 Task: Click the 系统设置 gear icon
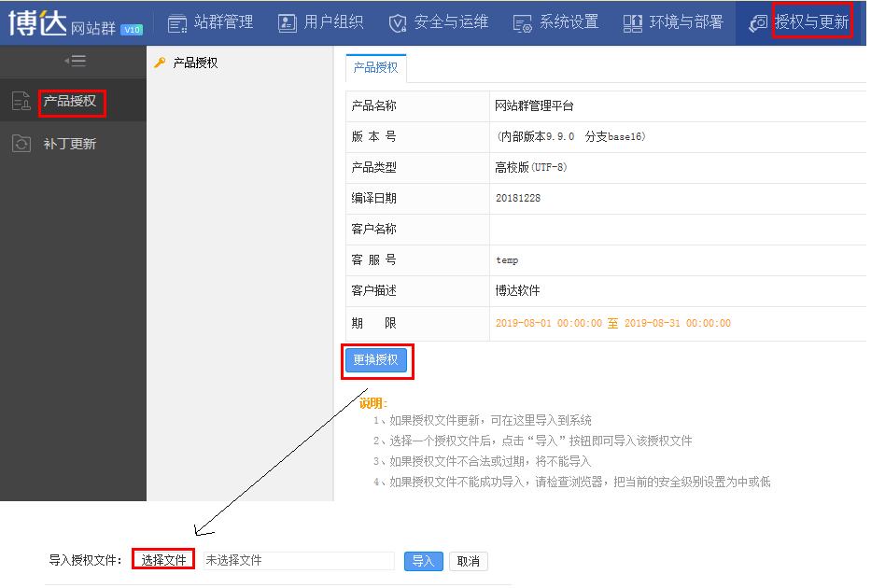pyautogui.click(x=523, y=23)
